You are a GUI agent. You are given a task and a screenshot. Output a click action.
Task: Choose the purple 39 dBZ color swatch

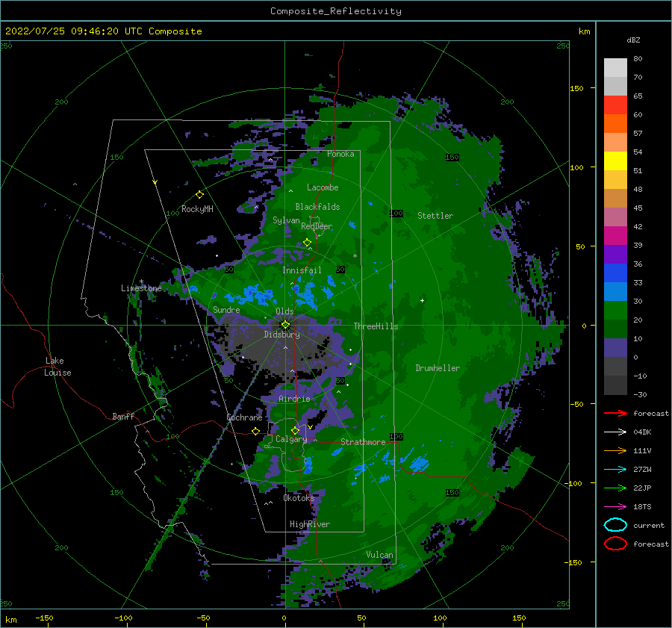[x=615, y=254]
